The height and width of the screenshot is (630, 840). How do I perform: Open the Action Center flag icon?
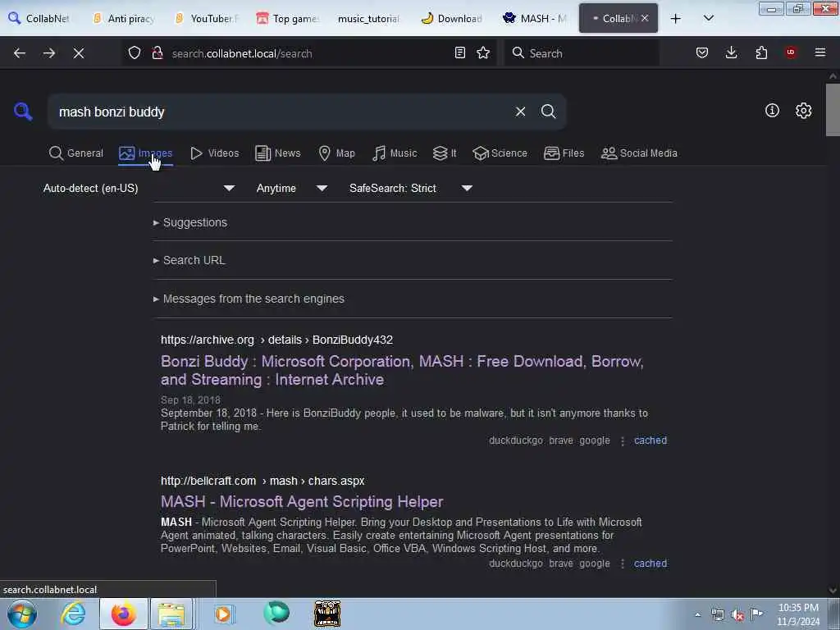point(757,614)
